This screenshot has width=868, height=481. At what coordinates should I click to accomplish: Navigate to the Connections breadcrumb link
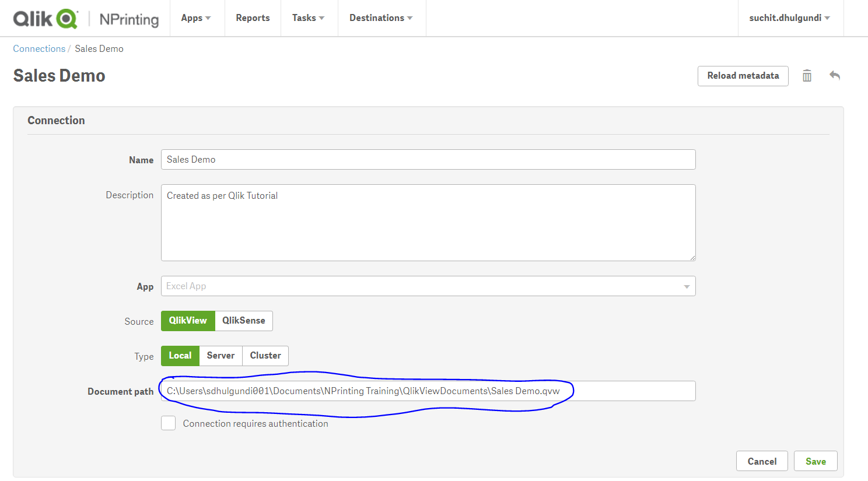tap(39, 49)
